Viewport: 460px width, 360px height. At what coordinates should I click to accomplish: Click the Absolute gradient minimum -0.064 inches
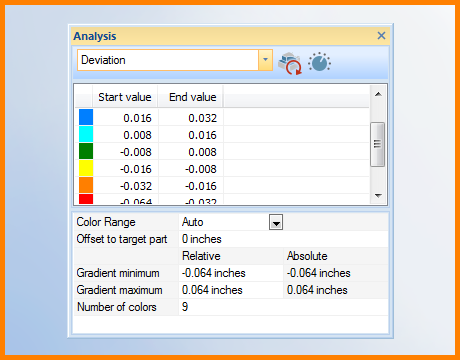pyautogui.click(x=319, y=273)
